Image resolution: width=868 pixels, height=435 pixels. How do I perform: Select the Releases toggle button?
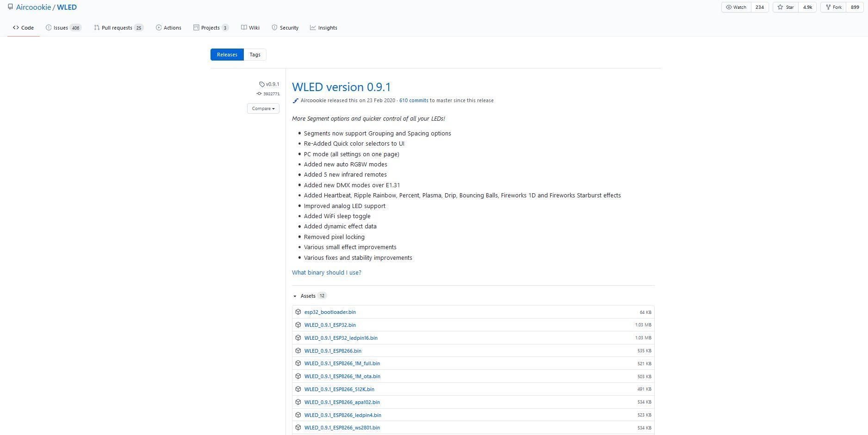pos(227,55)
